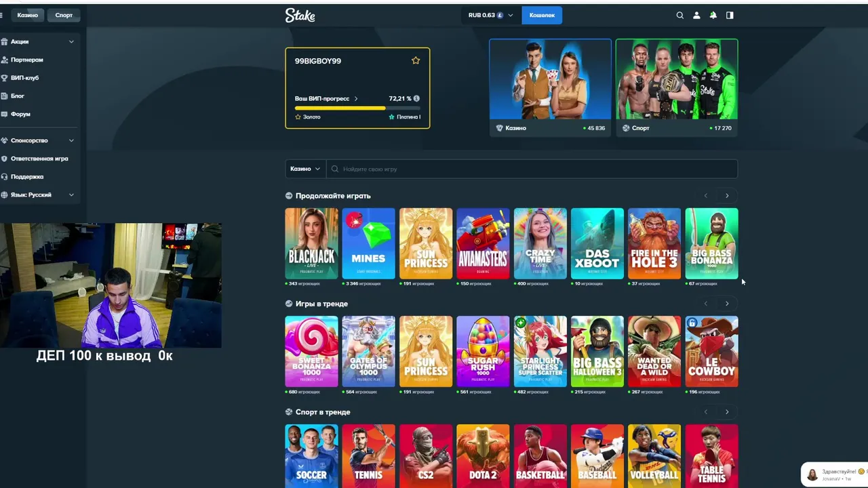
Task: Open the Crazy Time game thumbnail
Action: point(540,243)
